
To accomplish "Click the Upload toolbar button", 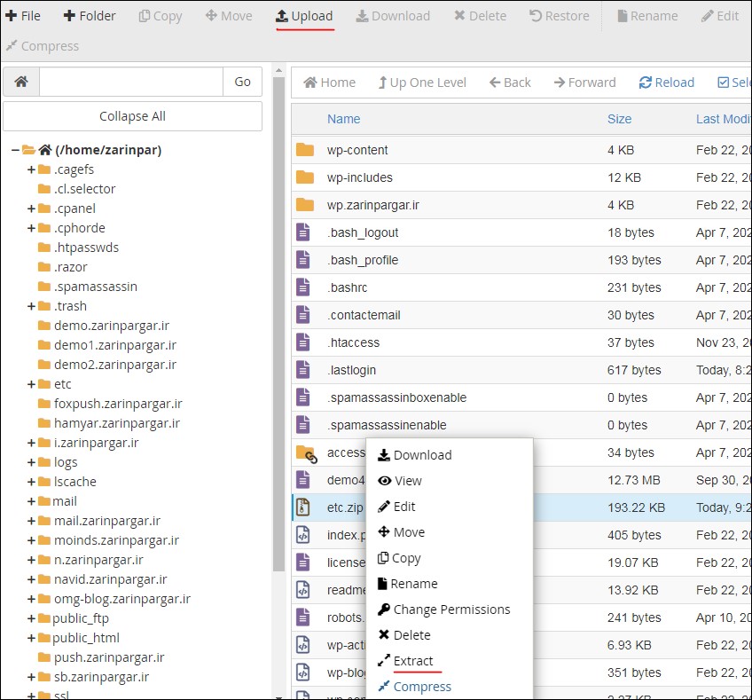I will [304, 16].
